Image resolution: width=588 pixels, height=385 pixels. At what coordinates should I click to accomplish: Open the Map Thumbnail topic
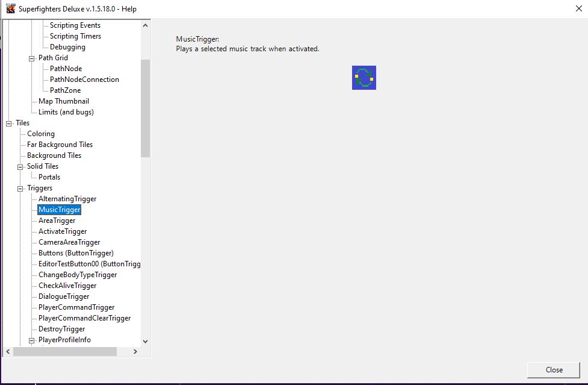click(x=64, y=101)
